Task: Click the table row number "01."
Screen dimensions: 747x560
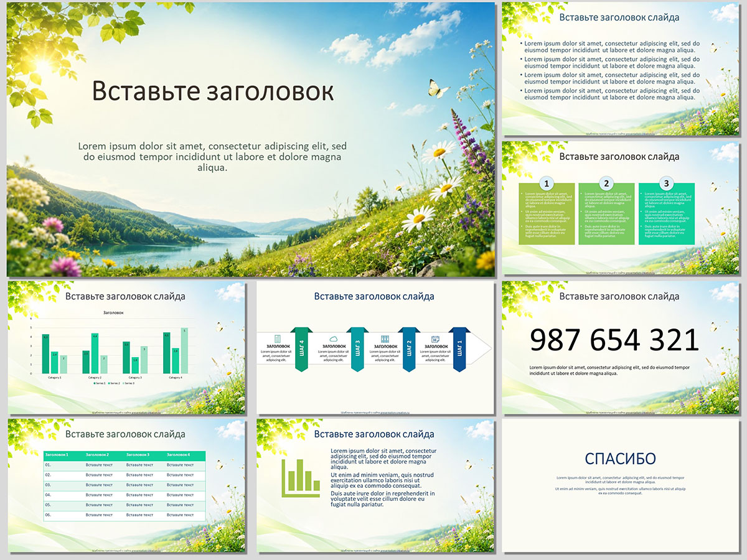Action: point(48,465)
